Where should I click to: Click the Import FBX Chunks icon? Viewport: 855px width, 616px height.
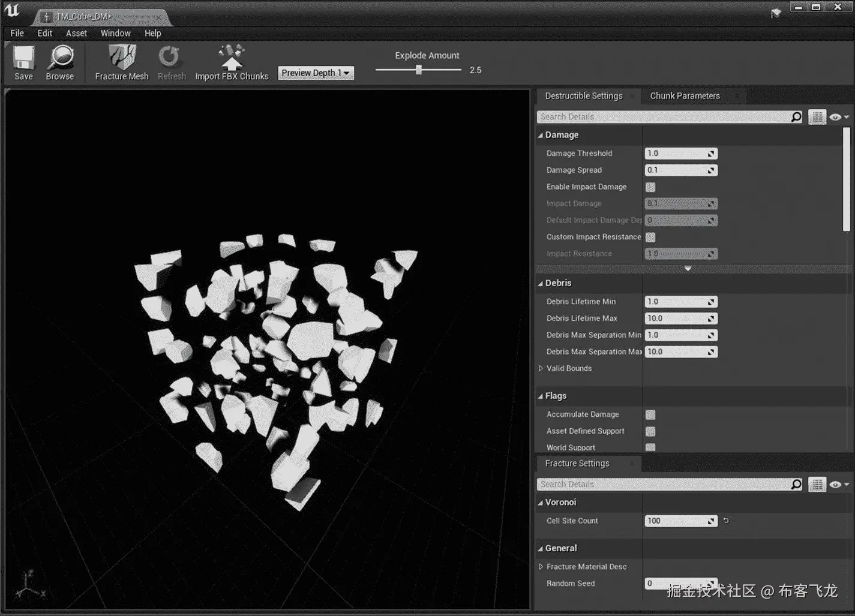(x=231, y=58)
